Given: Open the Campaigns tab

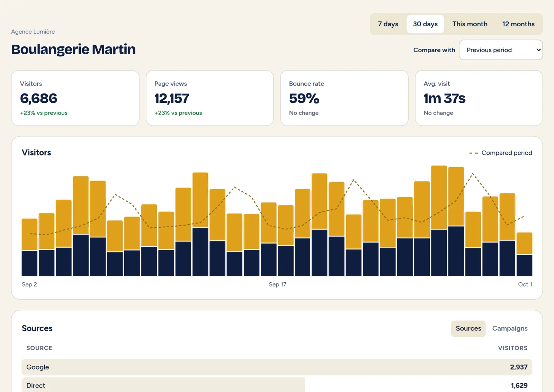Looking at the screenshot, I should tap(510, 328).
